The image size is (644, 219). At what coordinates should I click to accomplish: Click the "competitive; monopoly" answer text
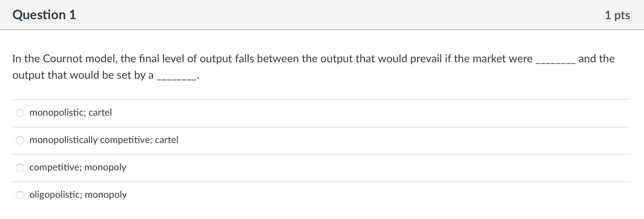pyautogui.click(x=77, y=167)
